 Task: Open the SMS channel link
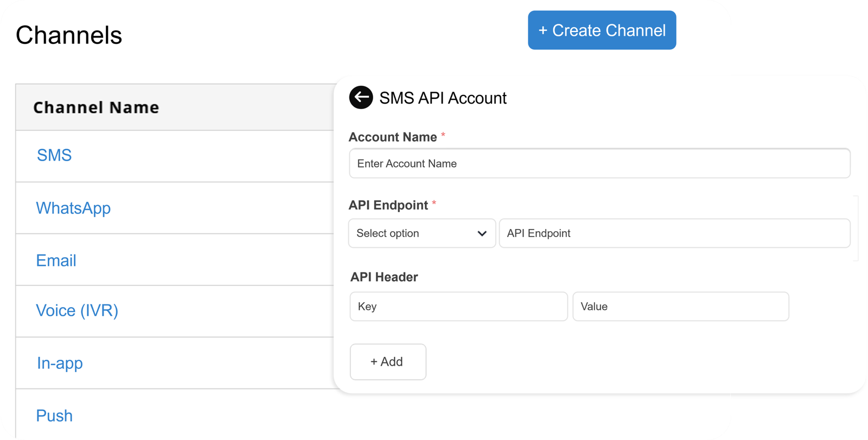point(54,155)
